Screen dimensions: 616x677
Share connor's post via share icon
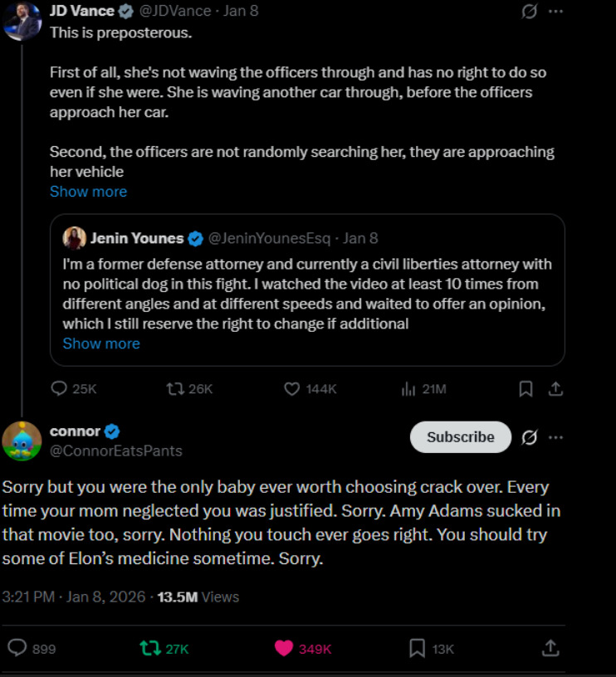(550, 648)
